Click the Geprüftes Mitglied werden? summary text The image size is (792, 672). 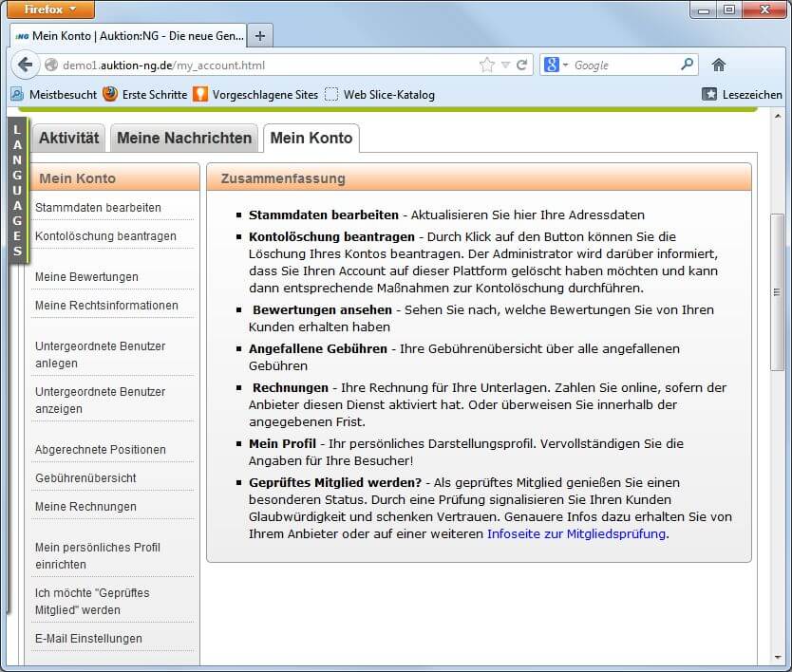click(335, 482)
